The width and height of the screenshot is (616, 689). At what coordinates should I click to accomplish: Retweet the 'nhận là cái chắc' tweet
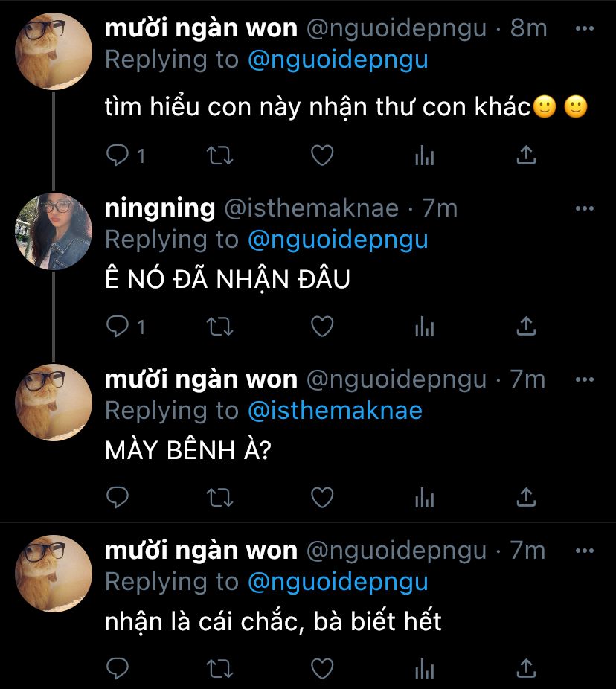tap(219, 668)
